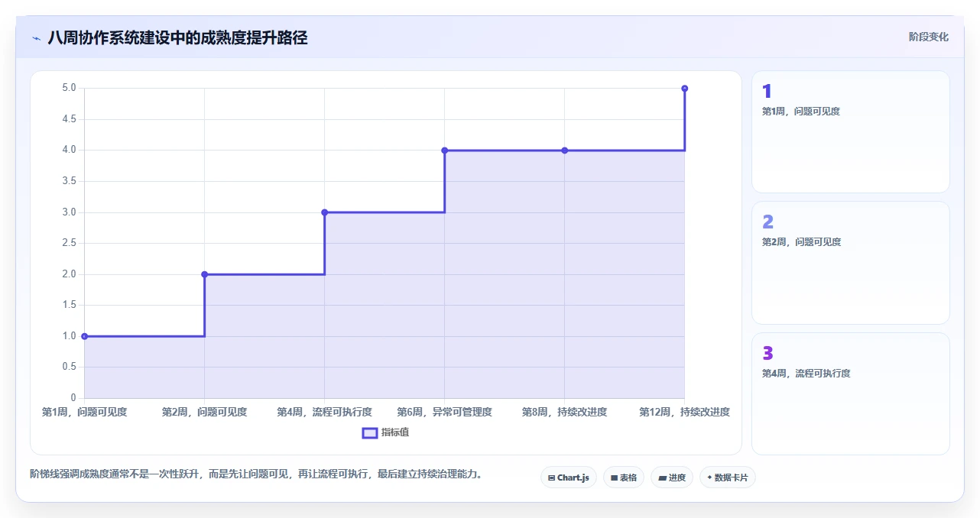
Task: Click the chart title 八周协作系统建设中的成熟度提升路径
Action: pyautogui.click(x=177, y=37)
